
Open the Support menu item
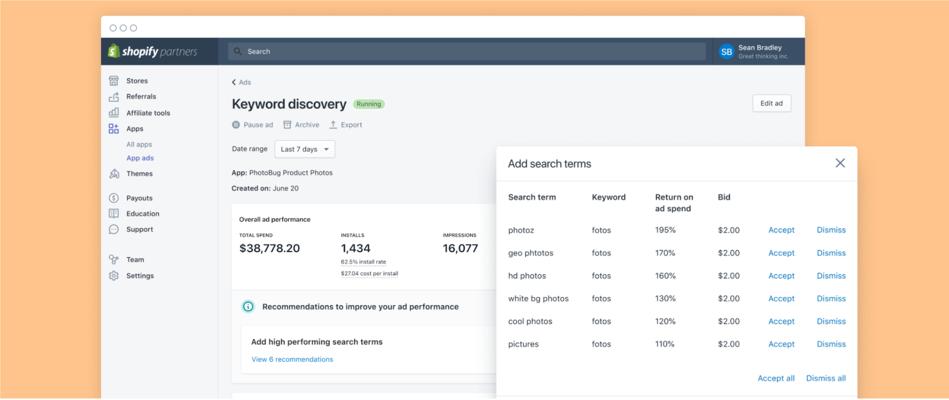click(x=140, y=229)
